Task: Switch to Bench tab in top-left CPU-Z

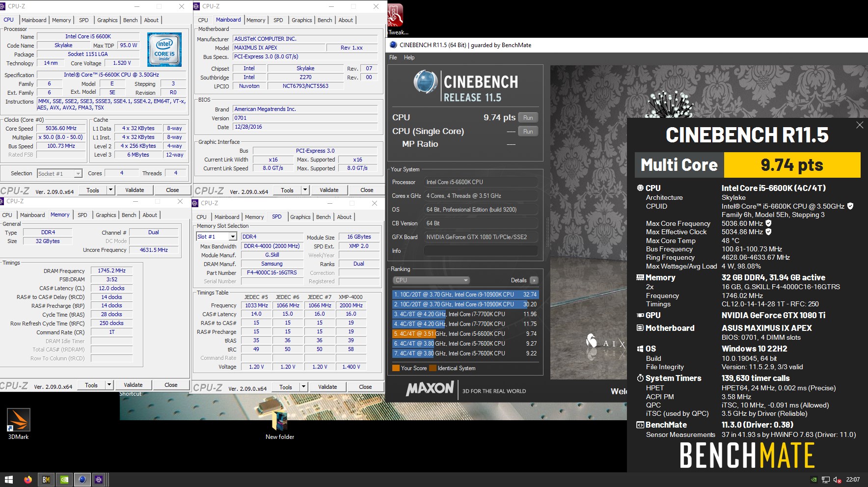Action: [131, 20]
